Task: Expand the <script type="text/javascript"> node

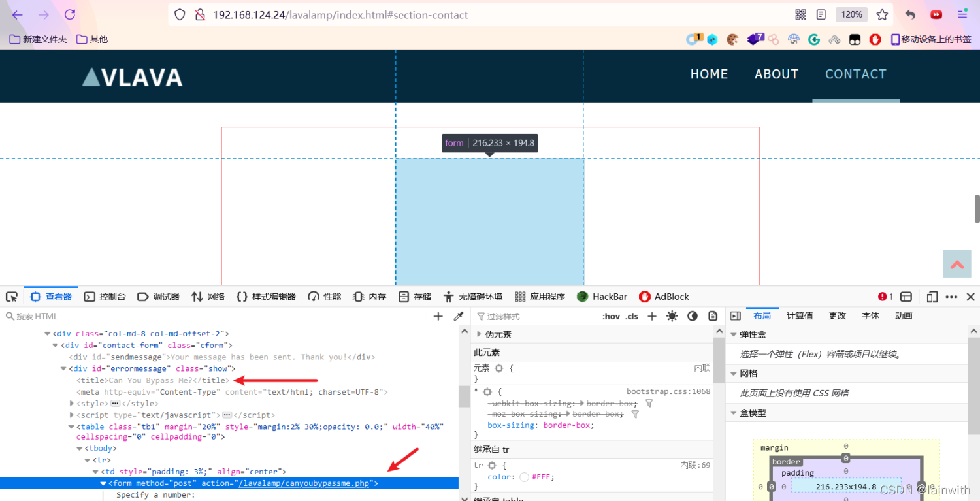Action: (72, 415)
